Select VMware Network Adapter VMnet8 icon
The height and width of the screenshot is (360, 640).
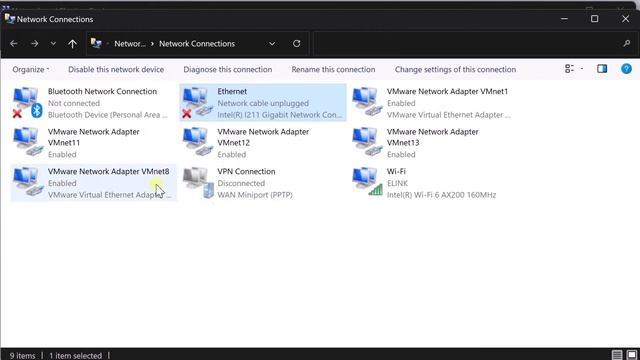point(28,182)
